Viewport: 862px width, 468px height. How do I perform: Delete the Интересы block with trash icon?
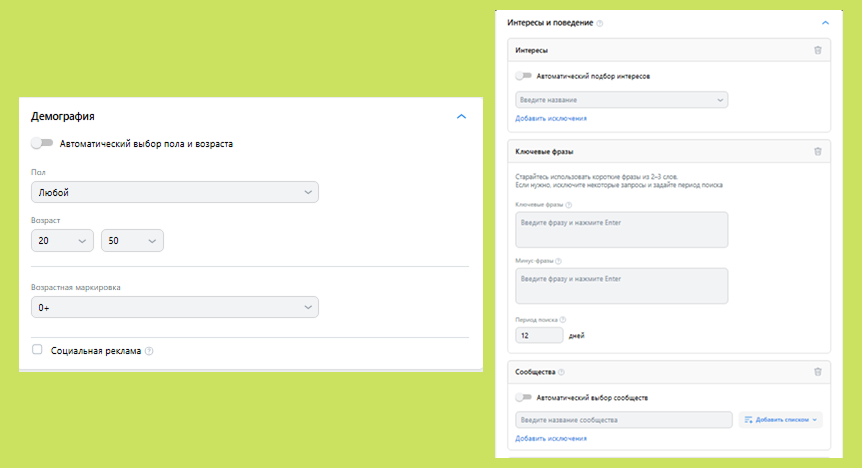[x=817, y=50]
